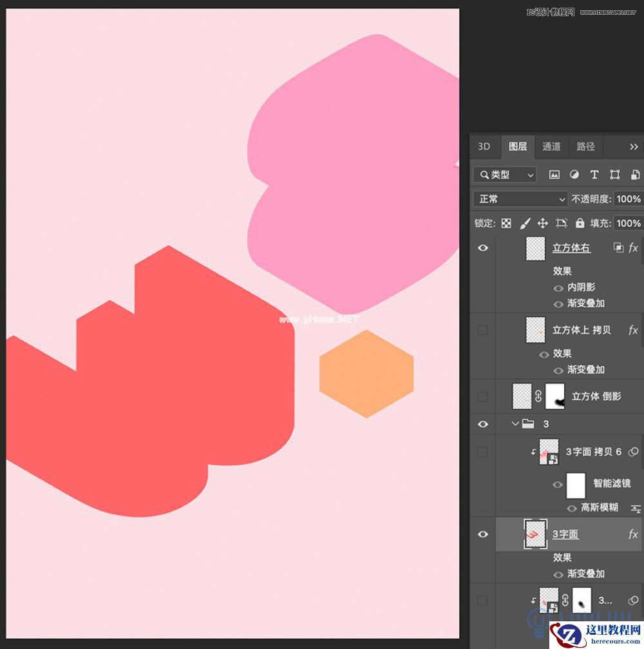Filter layers by smart object icon
Screen dimensions: 644x649
coord(635,175)
